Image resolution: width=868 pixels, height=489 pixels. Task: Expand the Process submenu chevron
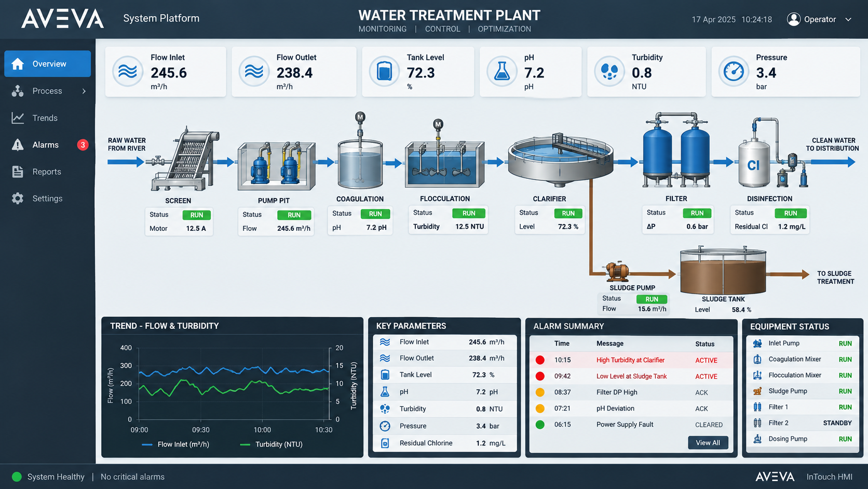click(84, 91)
